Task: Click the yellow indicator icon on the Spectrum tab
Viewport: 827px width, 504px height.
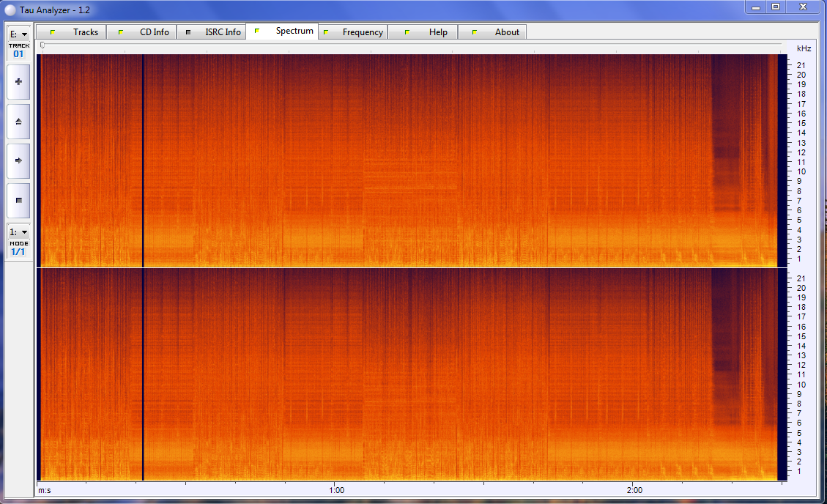Action: [258, 31]
